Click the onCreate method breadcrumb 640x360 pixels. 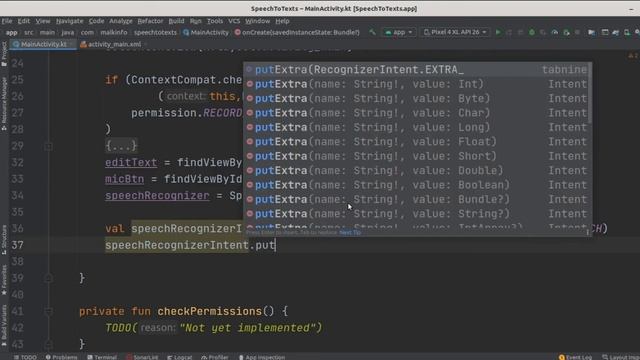[x=297, y=32]
